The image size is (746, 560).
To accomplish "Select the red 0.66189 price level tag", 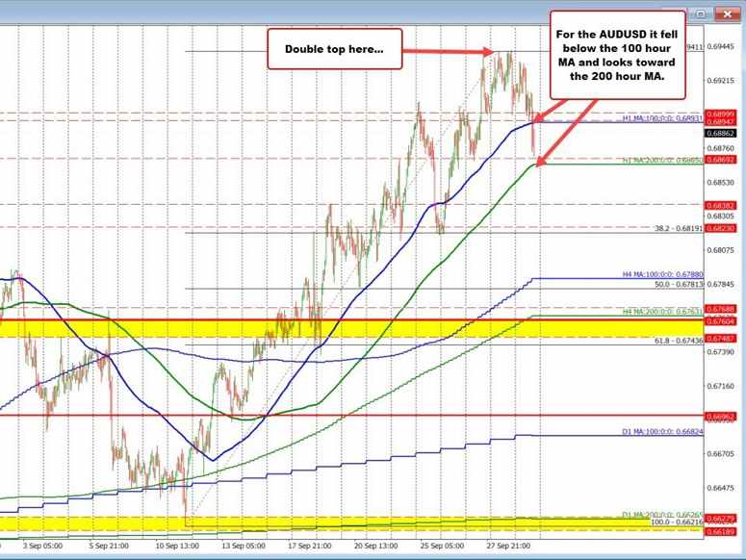I will pyautogui.click(x=721, y=531).
